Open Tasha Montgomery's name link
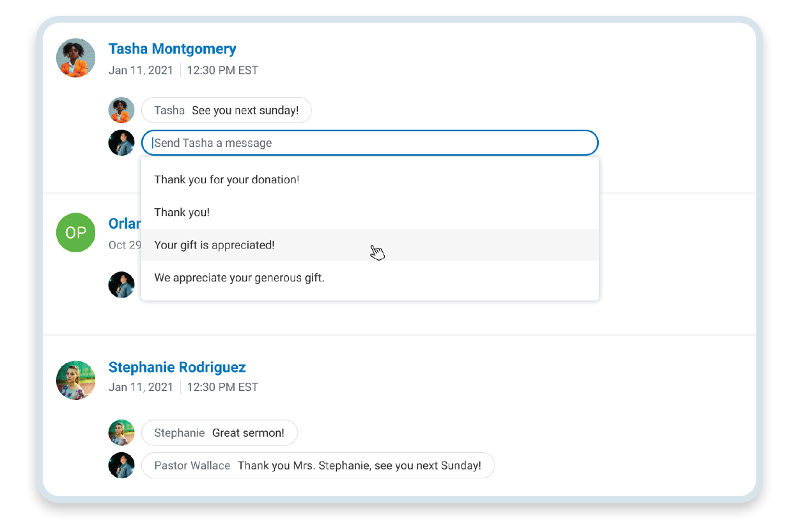Screen dimensions: 799x532 click(172, 49)
